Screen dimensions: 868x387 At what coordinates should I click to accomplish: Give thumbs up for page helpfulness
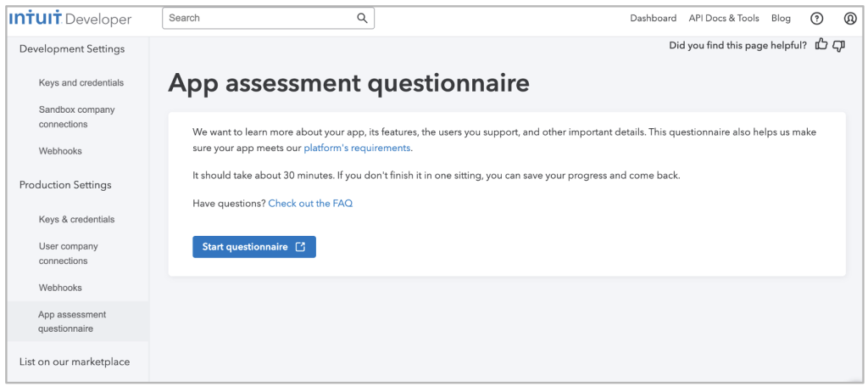pyautogui.click(x=821, y=45)
